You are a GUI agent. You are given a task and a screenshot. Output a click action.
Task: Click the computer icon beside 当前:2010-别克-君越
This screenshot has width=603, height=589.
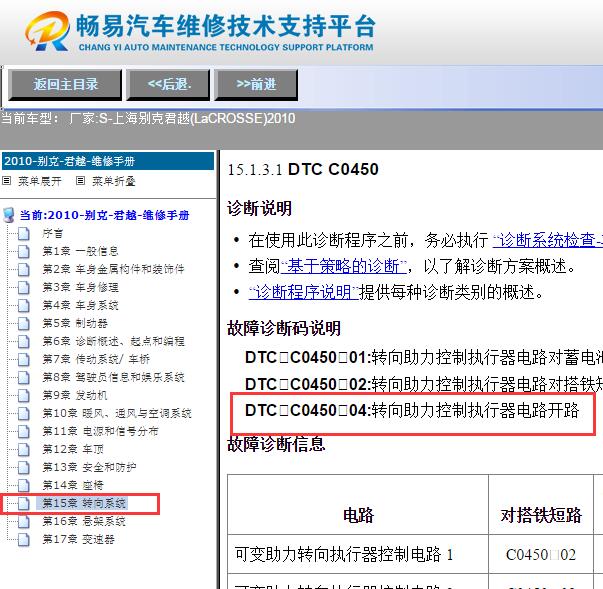coord(9,215)
